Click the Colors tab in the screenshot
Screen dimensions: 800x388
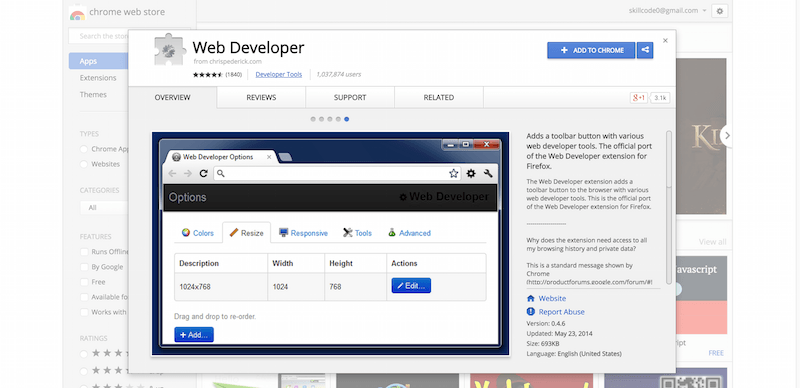coord(198,233)
